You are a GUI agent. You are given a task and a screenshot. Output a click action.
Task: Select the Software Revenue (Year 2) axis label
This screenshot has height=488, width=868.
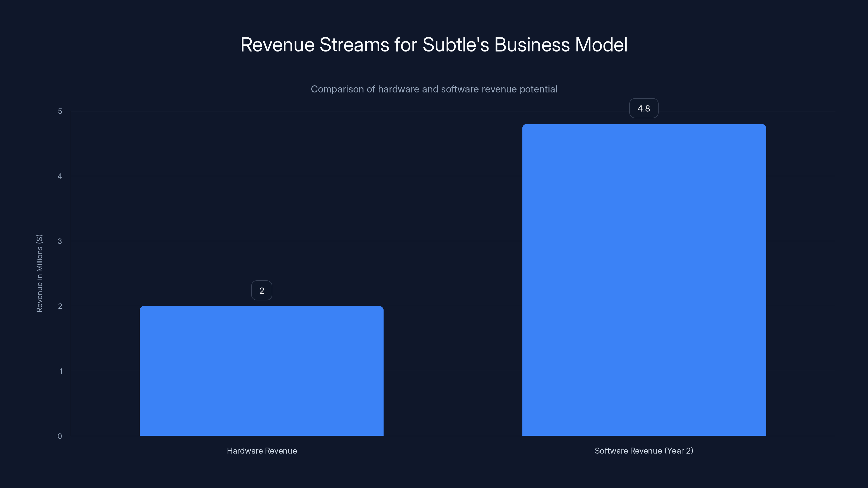pos(644,451)
